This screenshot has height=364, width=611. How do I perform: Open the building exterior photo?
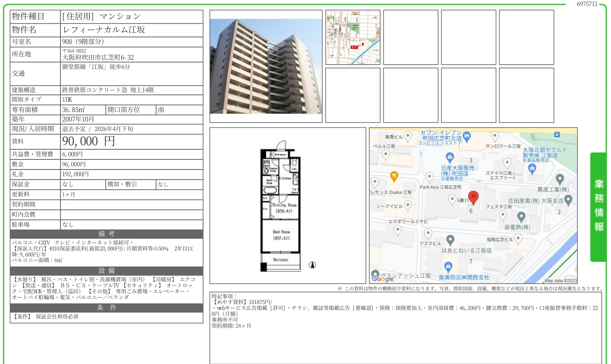[266, 66]
